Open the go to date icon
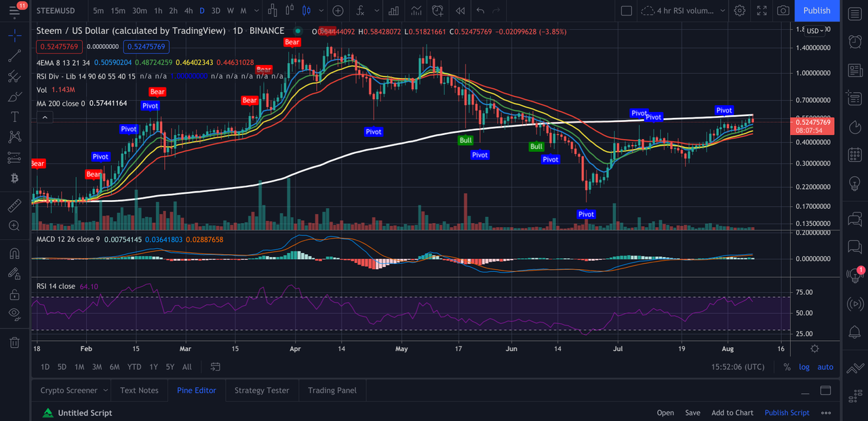868x421 pixels. pyautogui.click(x=215, y=367)
